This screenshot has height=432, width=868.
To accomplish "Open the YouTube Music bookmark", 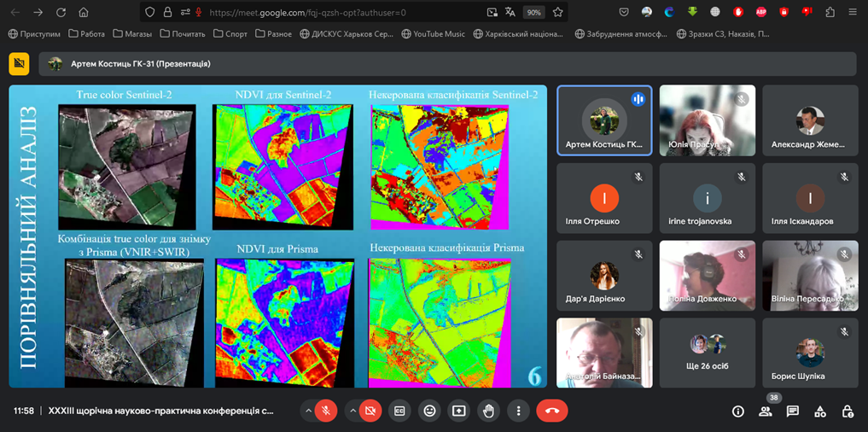I will 433,34.
